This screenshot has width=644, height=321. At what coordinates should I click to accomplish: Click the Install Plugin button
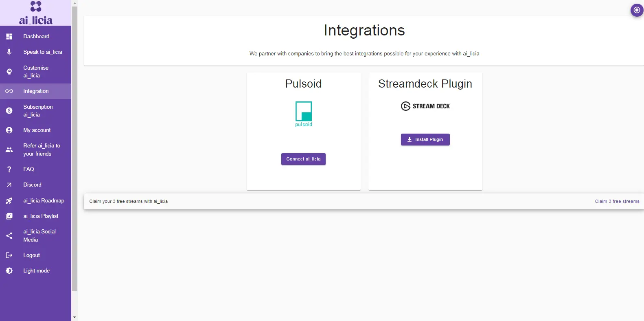[x=425, y=140]
